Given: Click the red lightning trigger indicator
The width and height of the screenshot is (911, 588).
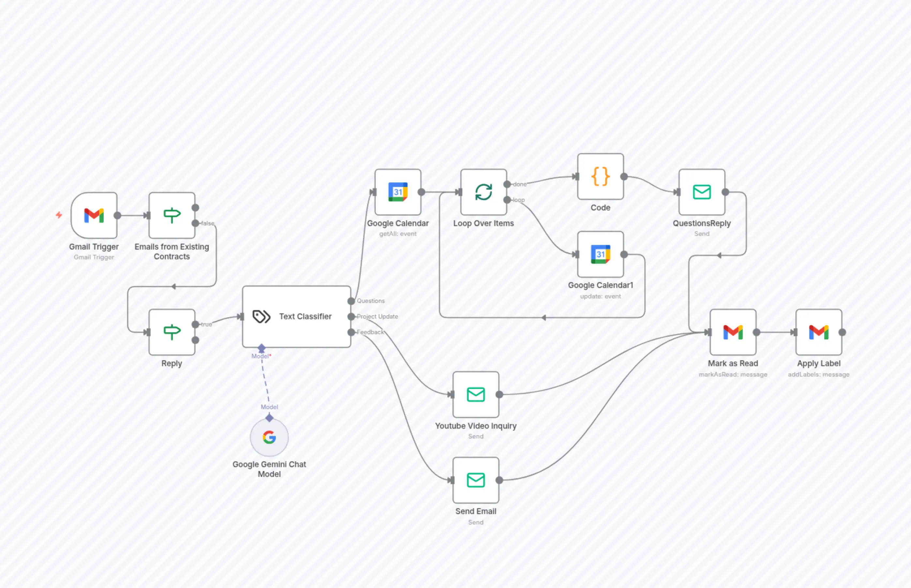Looking at the screenshot, I should pyautogui.click(x=59, y=215).
